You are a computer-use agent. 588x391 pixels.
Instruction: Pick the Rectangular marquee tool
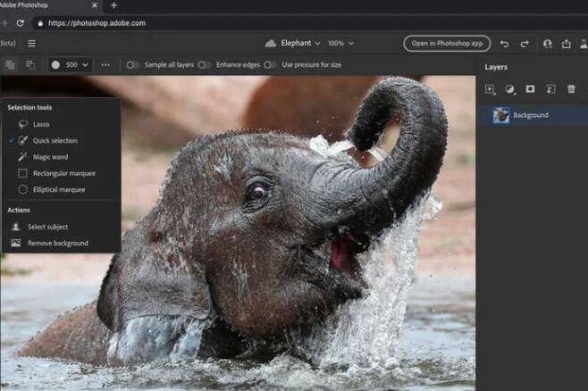(x=63, y=173)
